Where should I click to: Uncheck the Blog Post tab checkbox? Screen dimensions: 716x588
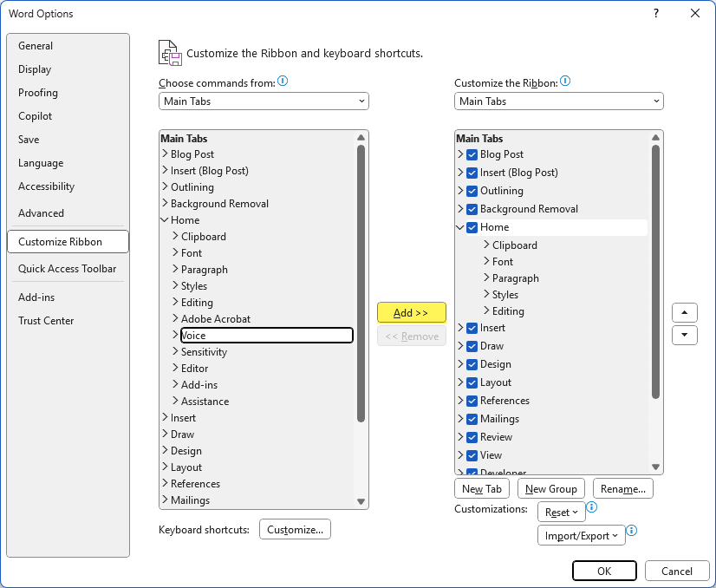pyautogui.click(x=472, y=154)
